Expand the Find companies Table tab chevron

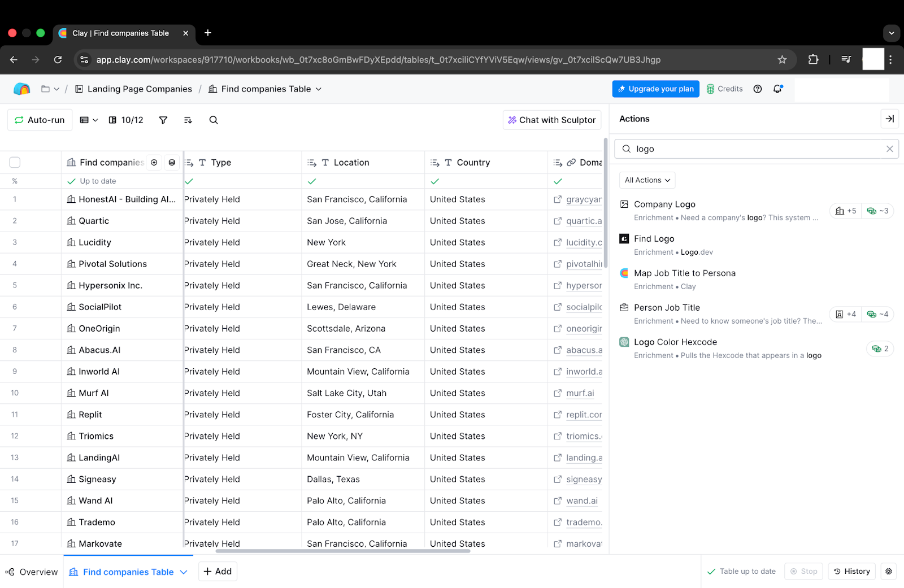(x=184, y=572)
